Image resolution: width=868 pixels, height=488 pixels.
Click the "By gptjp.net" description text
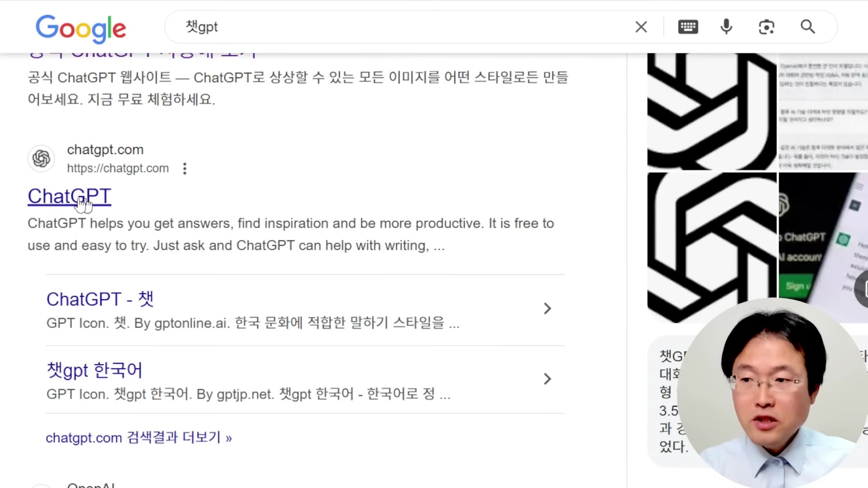pyautogui.click(x=248, y=394)
